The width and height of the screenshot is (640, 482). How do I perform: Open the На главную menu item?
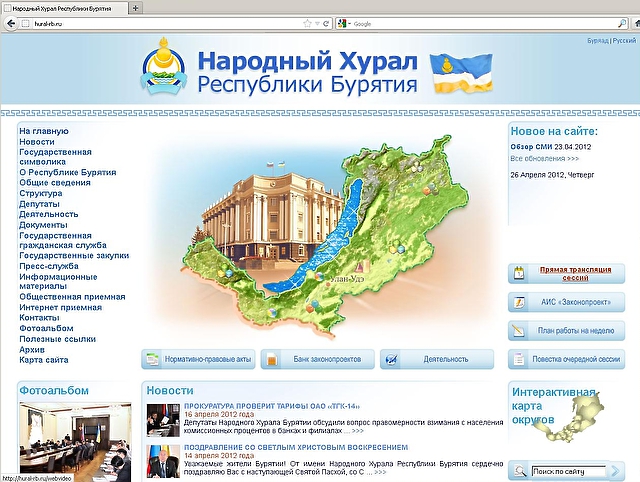tap(44, 131)
